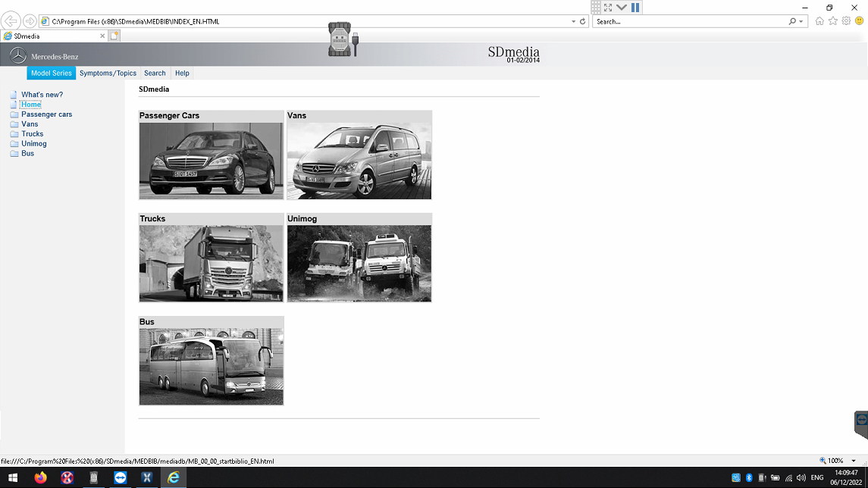Open the Unimog folder in sidebar
The image size is (868, 488).
click(x=34, y=144)
